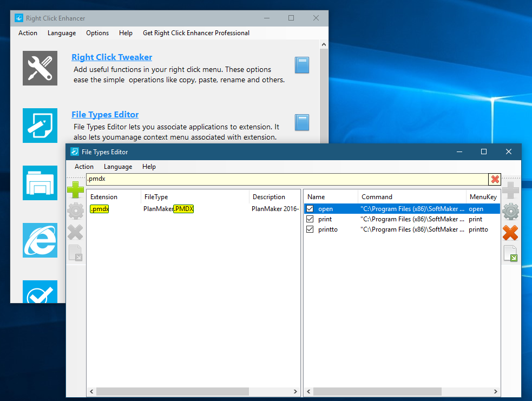Click the command list horizontal scrollbar thumb
Image resolution: width=532 pixels, height=401 pixels.
378,391
